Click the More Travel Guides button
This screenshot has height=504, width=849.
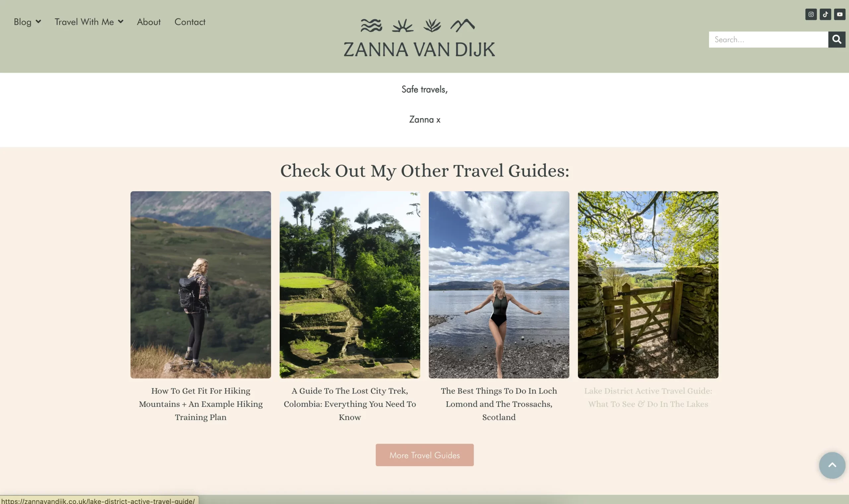(x=424, y=455)
